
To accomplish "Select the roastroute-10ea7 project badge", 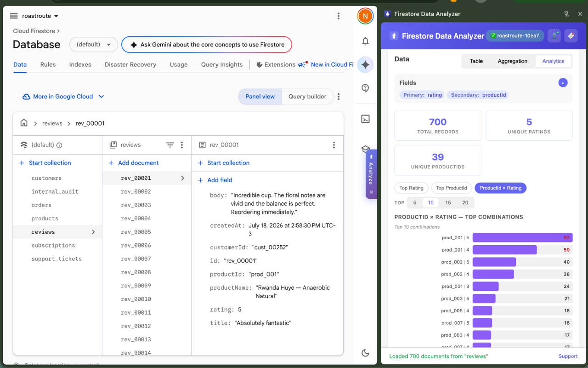I will pos(515,36).
